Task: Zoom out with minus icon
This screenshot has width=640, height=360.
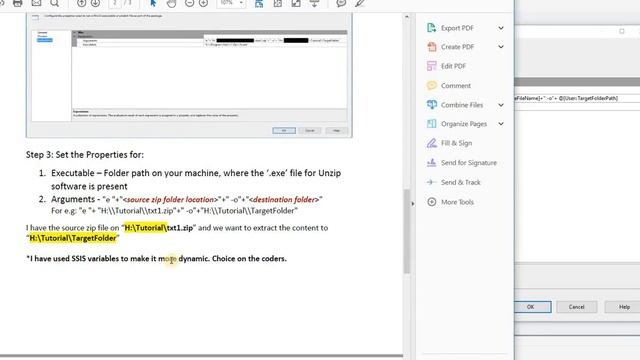Action: click(x=189, y=3)
